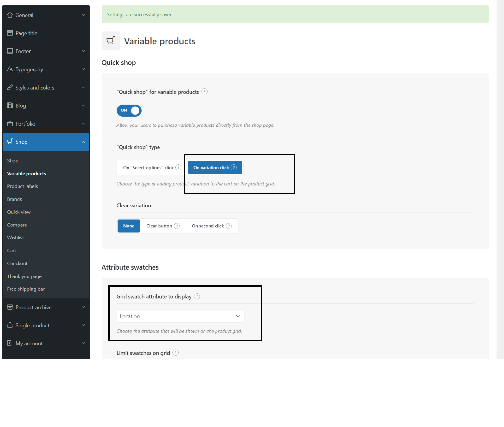Open the Variable products submenu item
The width and height of the screenshot is (504, 427).
27,173
